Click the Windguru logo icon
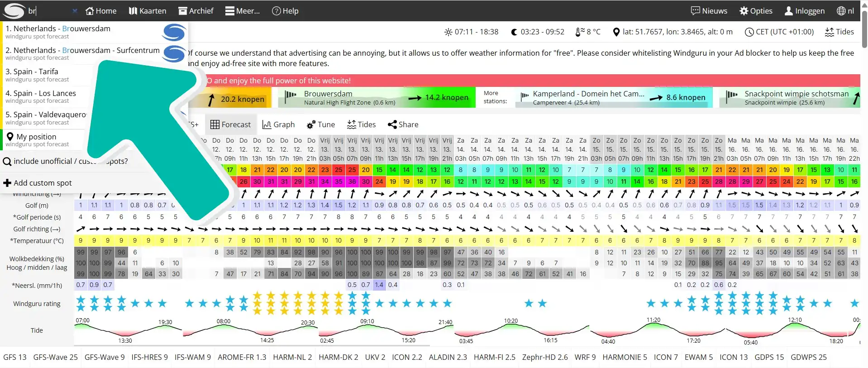Viewport: 868px width, 368px height. click(x=14, y=11)
